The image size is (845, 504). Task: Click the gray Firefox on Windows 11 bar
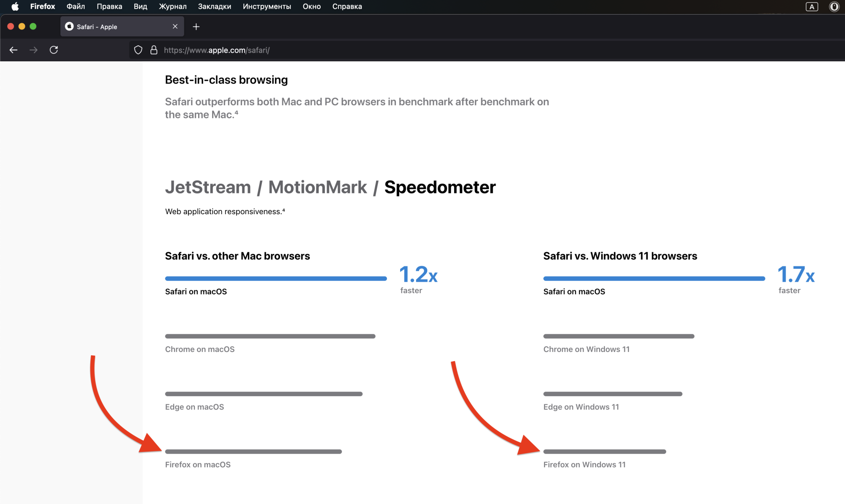tap(605, 452)
